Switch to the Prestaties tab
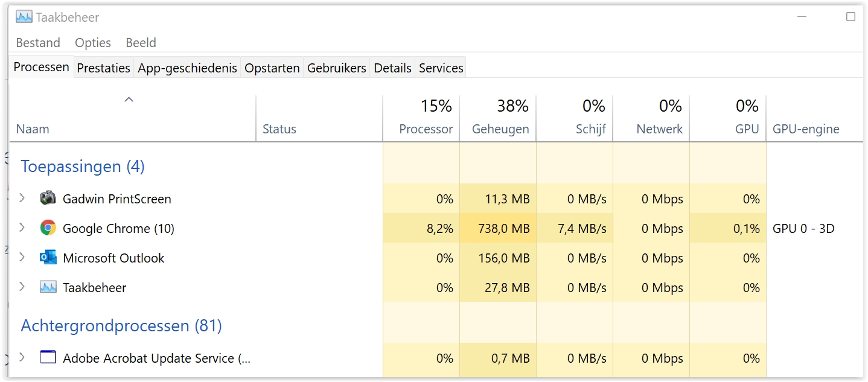Screen dimensions: 868x382 tap(104, 68)
